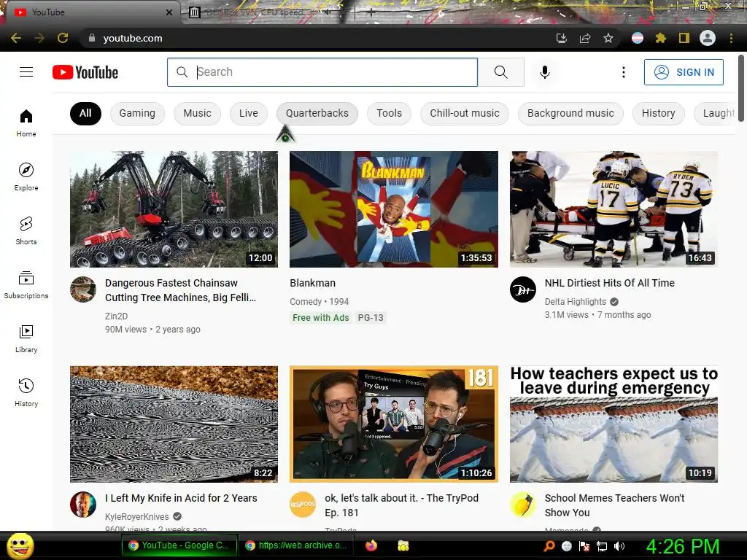Open Shorts in sidebar

[26, 230]
